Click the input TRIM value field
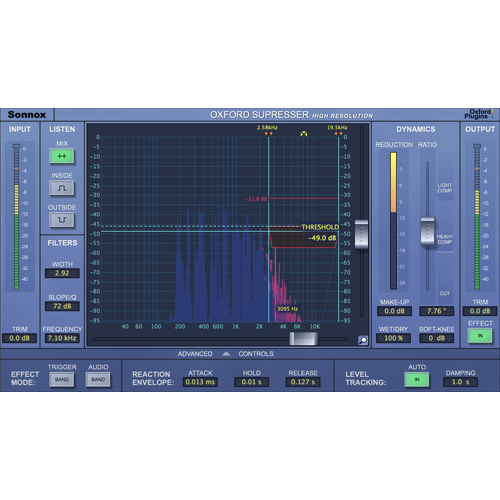This screenshot has width=500, height=500. (19, 338)
